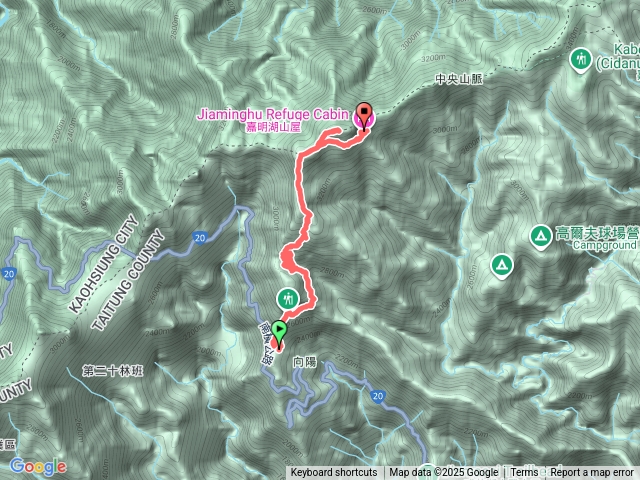Click the 第二十林班 map label
This screenshot has height=480, width=640.
pos(113,371)
